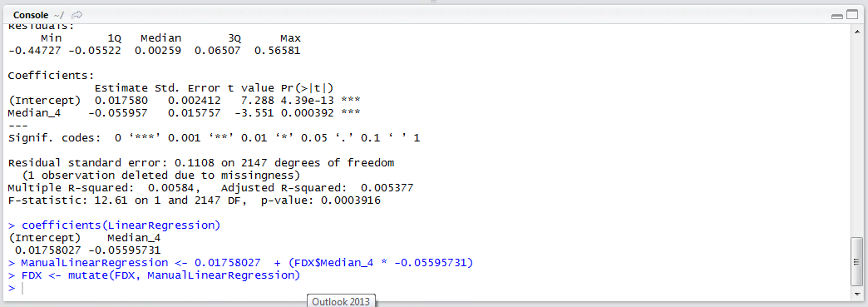Image resolution: width=868 pixels, height=307 pixels.
Task: Click the Median_4 coefficient row
Action: point(184,113)
